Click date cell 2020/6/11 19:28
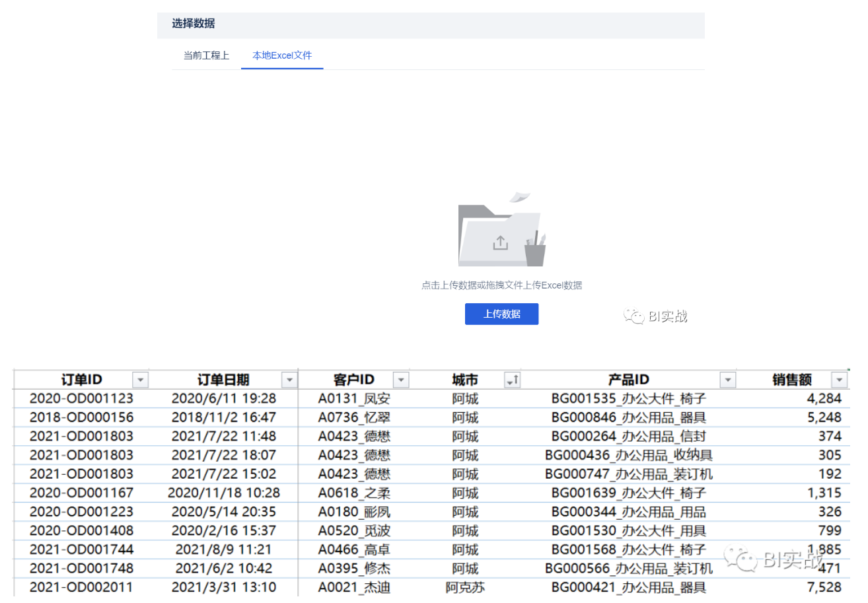This screenshot has width=868, height=603. pyautogui.click(x=224, y=398)
